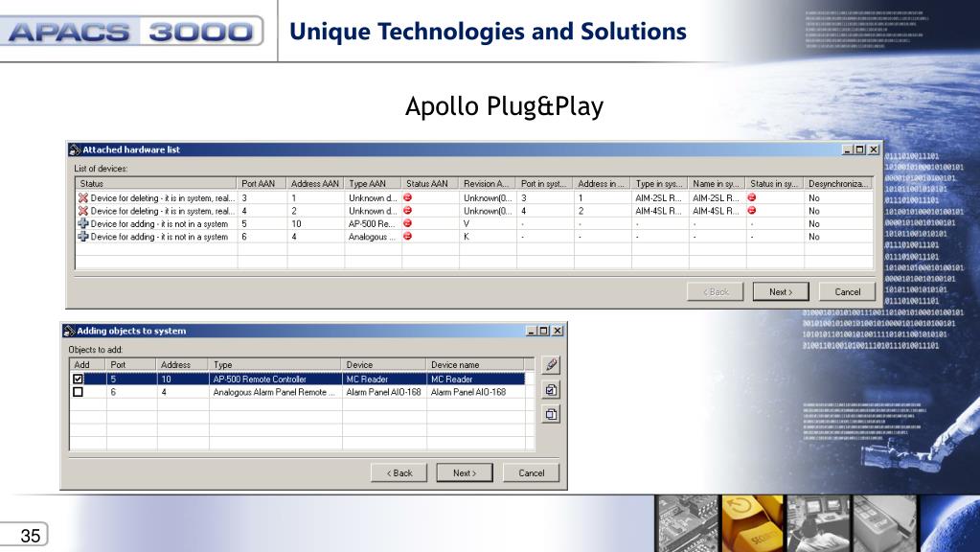980x552 pixels.
Task: Click the pencil edit icon beside objects list
Action: [551, 365]
